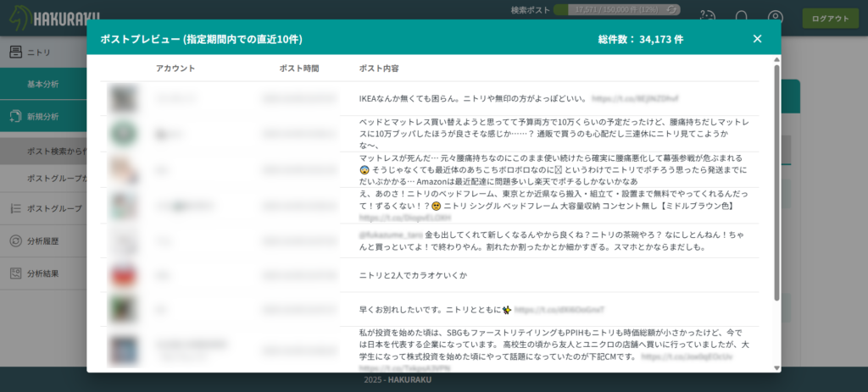The height and width of the screenshot is (392, 868).
Task: Select 基本分析 in the sidebar
Action: (x=43, y=84)
